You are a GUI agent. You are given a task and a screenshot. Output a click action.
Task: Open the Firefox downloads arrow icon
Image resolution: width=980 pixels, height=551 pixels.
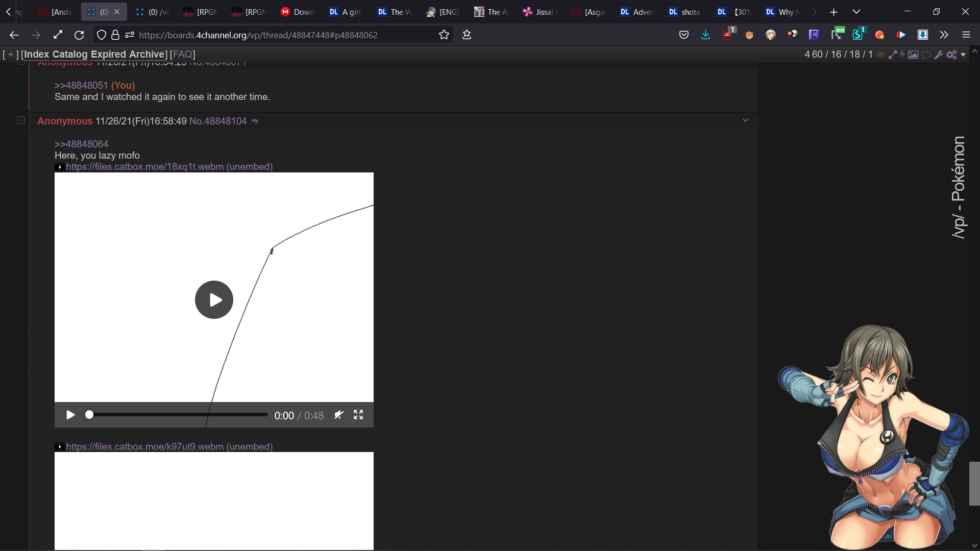(x=705, y=35)
